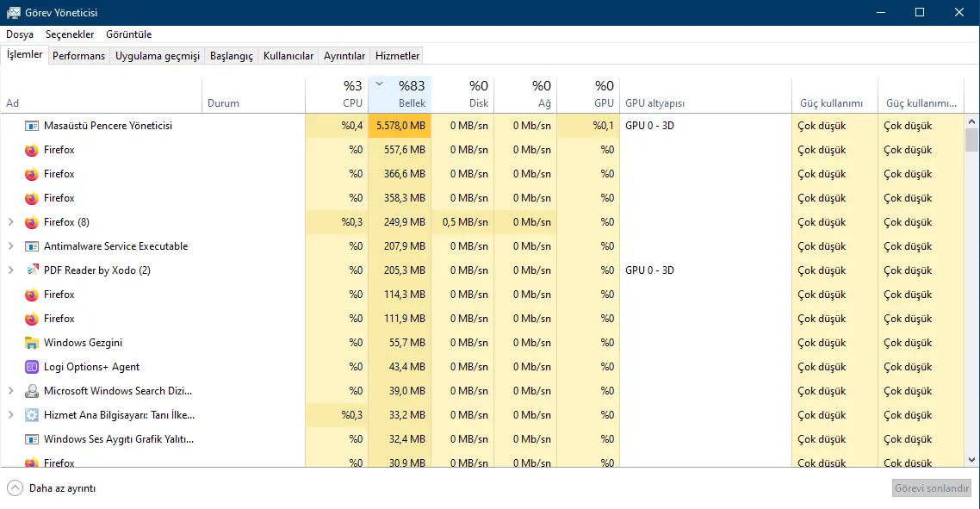980x509 pixels.
Task: Click the Firefox (8) group icon
Action: pos(32,222)
